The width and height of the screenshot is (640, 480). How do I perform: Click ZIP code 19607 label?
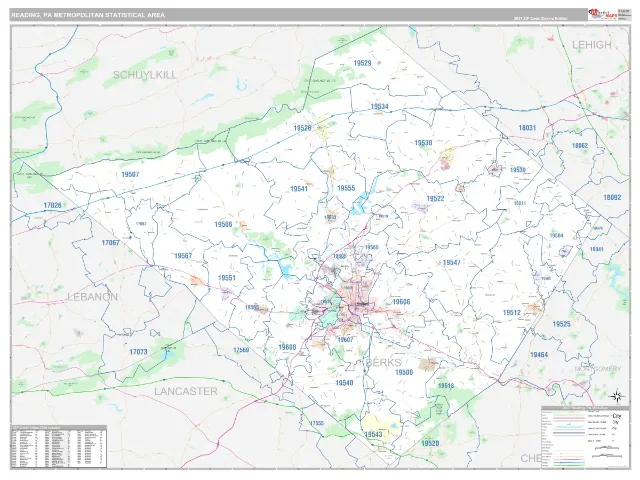345,340
